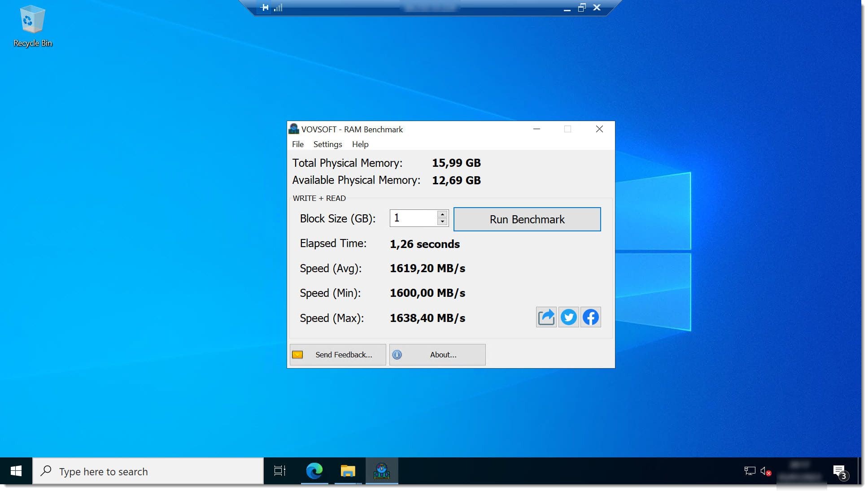Restore the remote session window
The height and width of the screenshot is (491, 868).
tap(582, 7)
